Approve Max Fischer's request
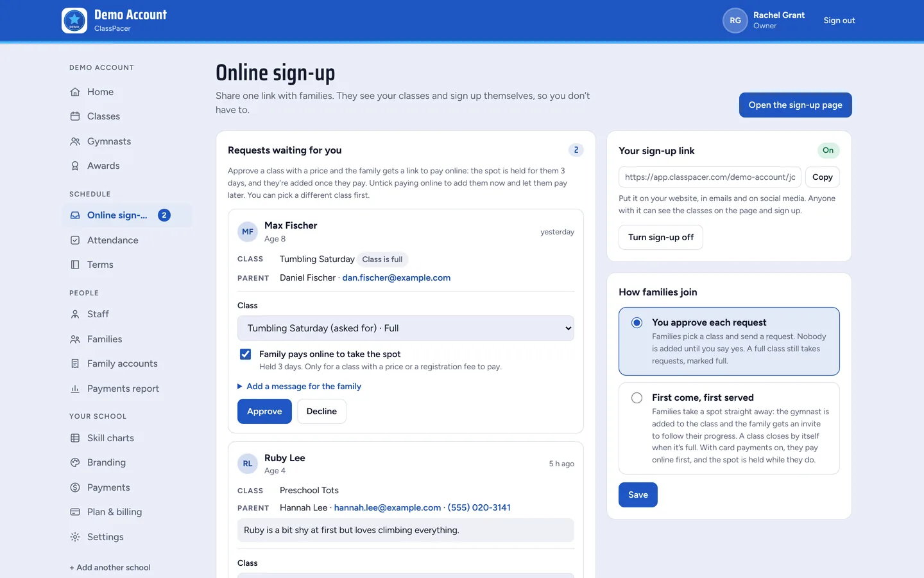Viewport: 924px width, 578px height. click(x=264, y=411)
